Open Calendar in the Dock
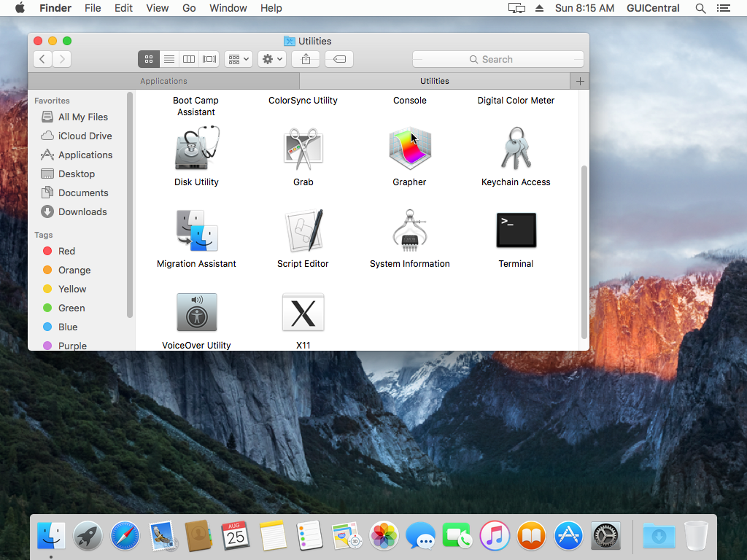This screenshot has height=560, width=747. tap(236, 536)
